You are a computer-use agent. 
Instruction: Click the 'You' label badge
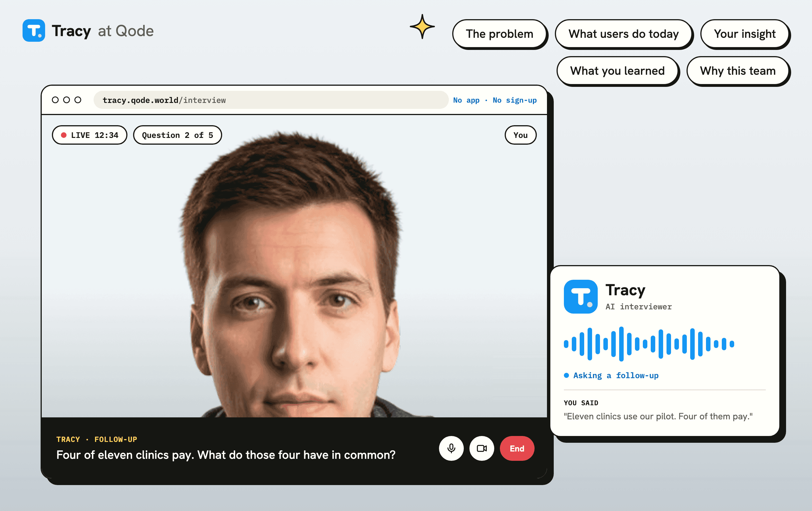click(520, 135)
